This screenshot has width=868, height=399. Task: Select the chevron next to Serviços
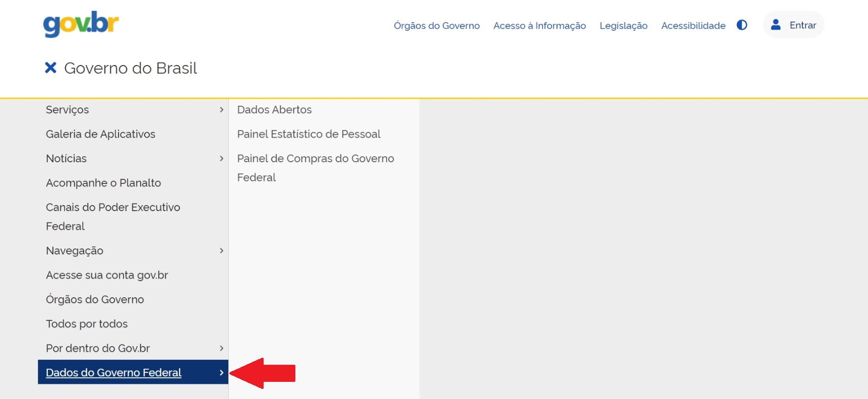[221, 109]
